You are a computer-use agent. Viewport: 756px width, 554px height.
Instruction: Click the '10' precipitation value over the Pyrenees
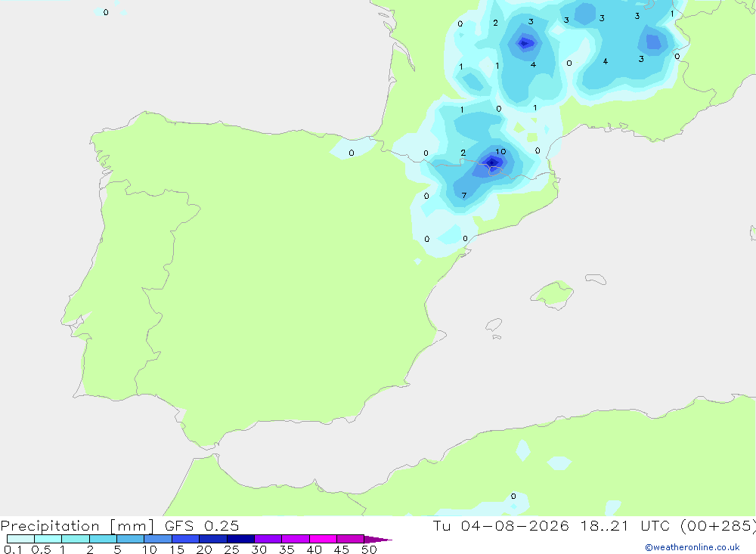pos(500,151)
